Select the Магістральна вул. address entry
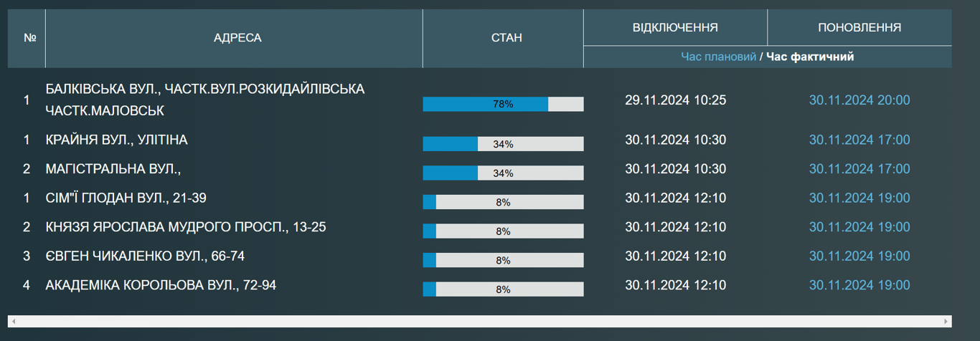Viewport: 980px width, 341px height. [113, 169]
